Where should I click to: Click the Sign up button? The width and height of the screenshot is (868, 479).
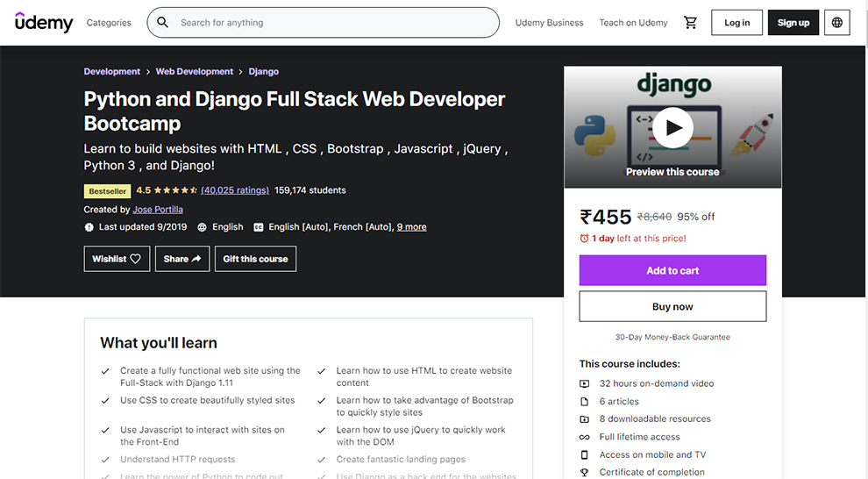[x=793, y=23]
